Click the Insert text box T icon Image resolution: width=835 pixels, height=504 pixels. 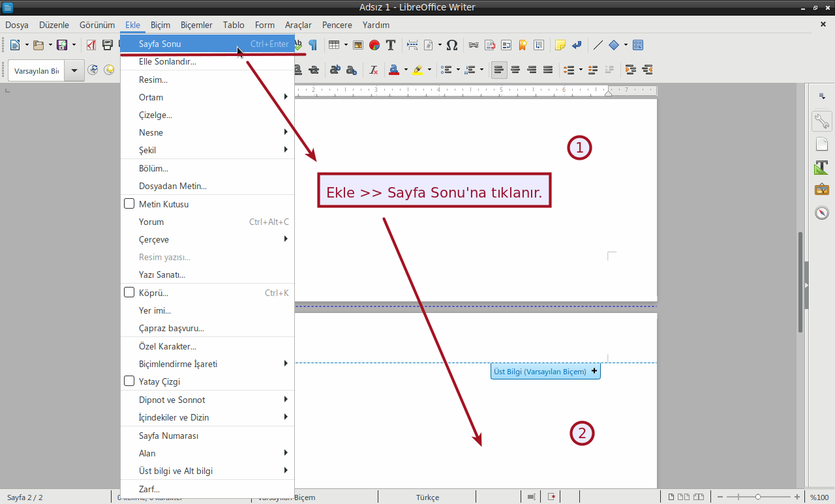pyautogui.click(x=391, y=45)
